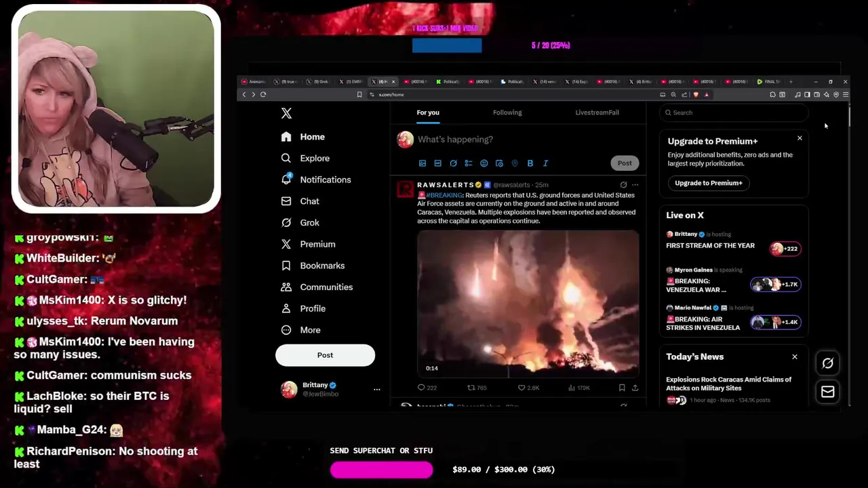
Task: Schedule the post with calendar icon
Action: (499, 163)
